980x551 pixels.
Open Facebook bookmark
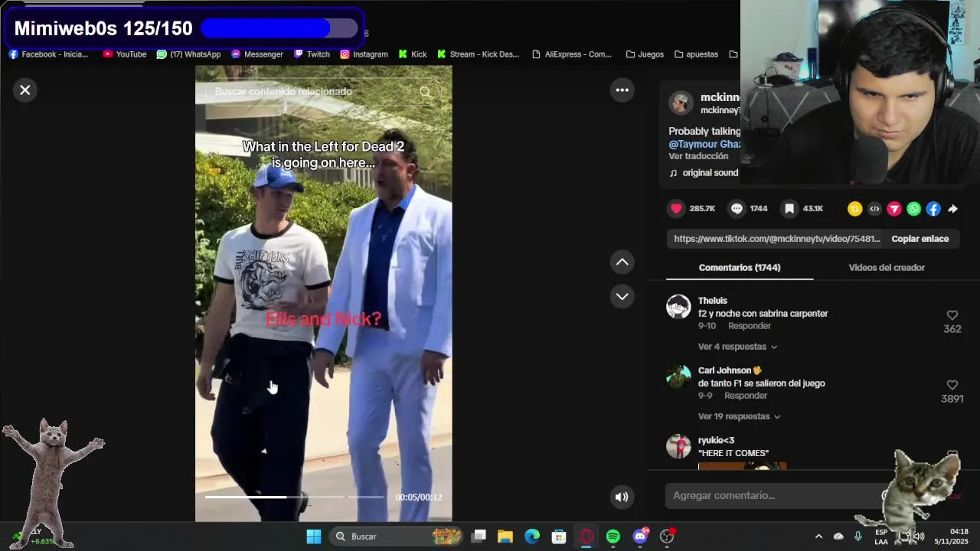point(49,54)
